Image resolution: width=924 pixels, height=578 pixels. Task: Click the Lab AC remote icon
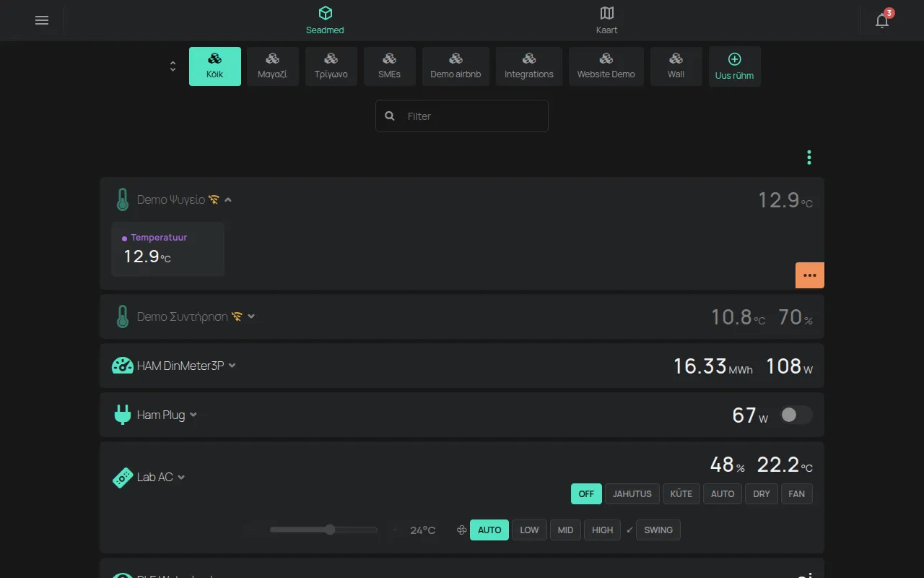[x=123, y=478]
